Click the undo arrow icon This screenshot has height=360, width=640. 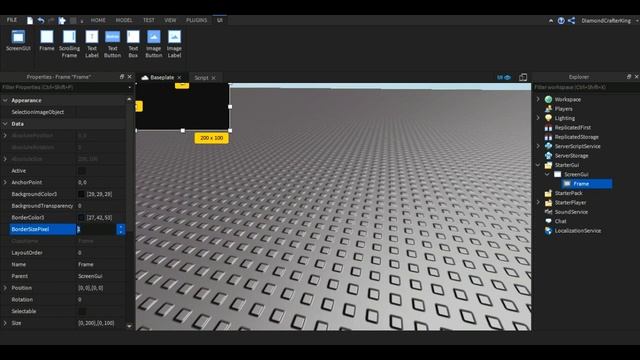[x=41, y=20]
